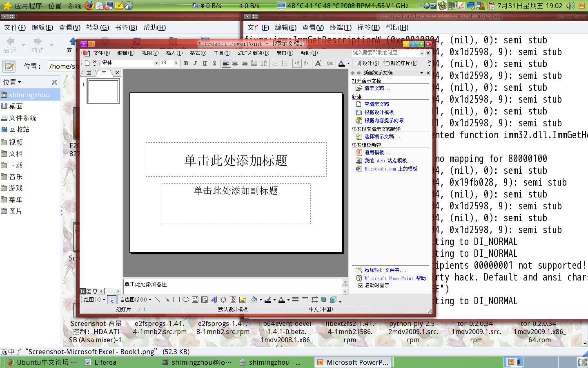The image size is (588, 368).
Task: Toggle Italic formatting
Action: tap(196, 63)
